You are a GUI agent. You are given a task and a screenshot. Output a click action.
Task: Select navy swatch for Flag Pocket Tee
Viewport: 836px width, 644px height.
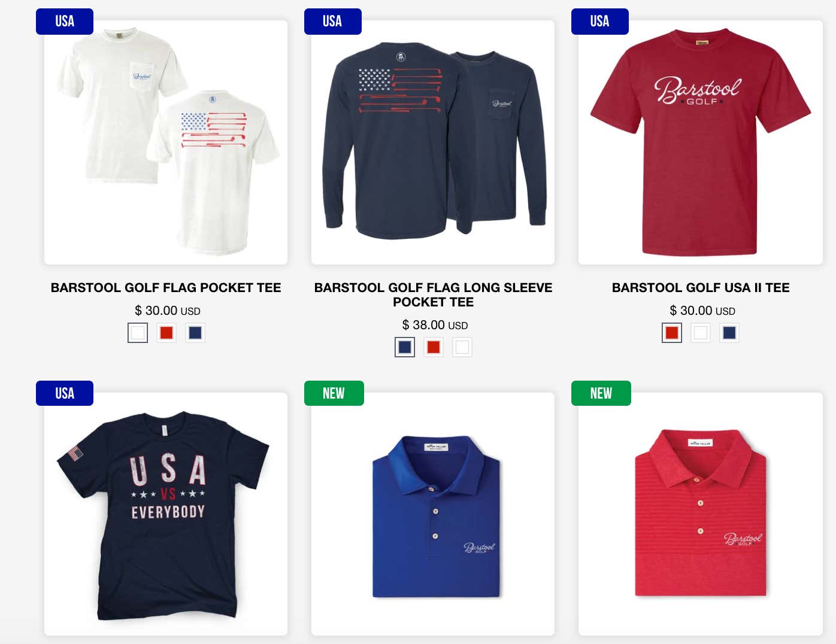point(195,333)
